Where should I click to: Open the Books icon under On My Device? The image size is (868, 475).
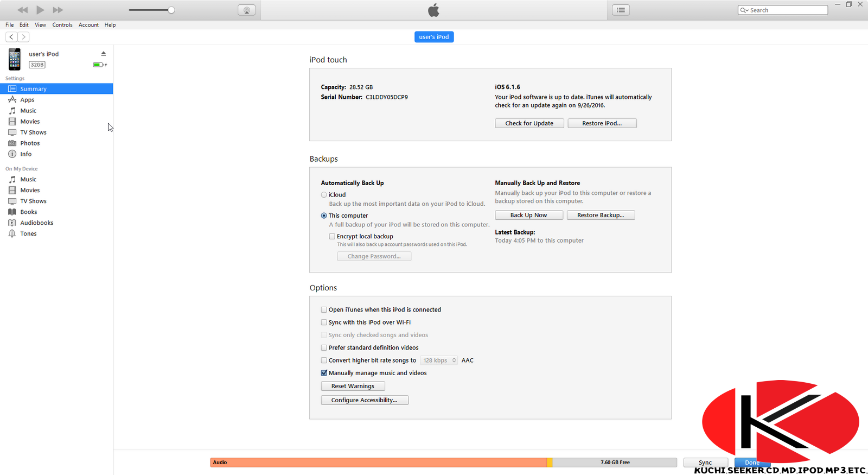12,212
